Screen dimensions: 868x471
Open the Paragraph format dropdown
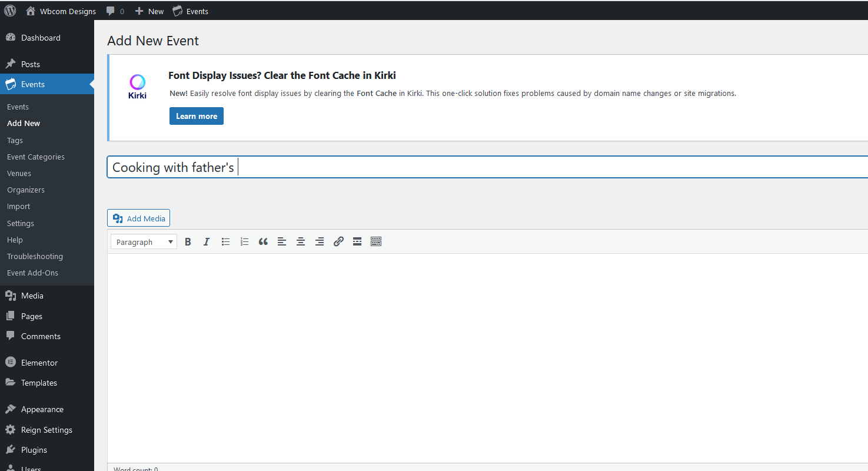tap(144, 242)
